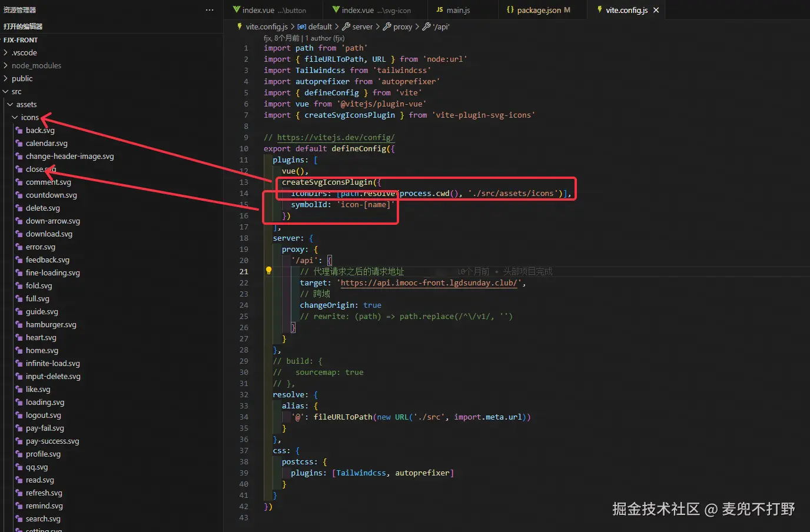Open remind.svg file

coord(44,506)
